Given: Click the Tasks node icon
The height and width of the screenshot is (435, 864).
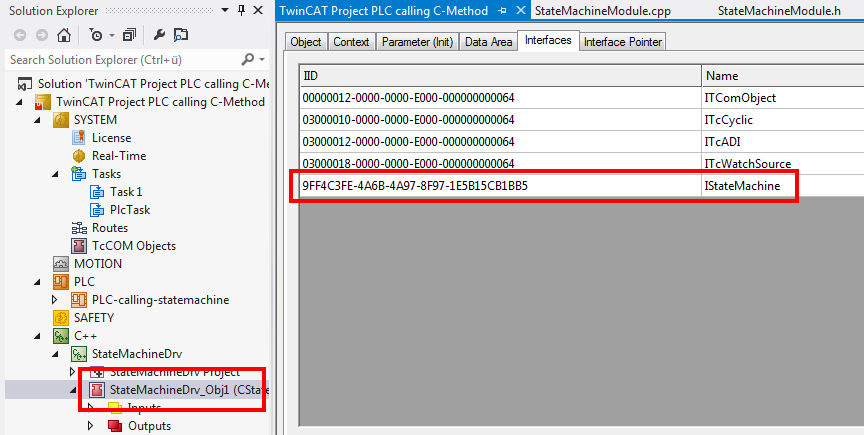Looking at the screenshot, I should (x=79, y=174).
